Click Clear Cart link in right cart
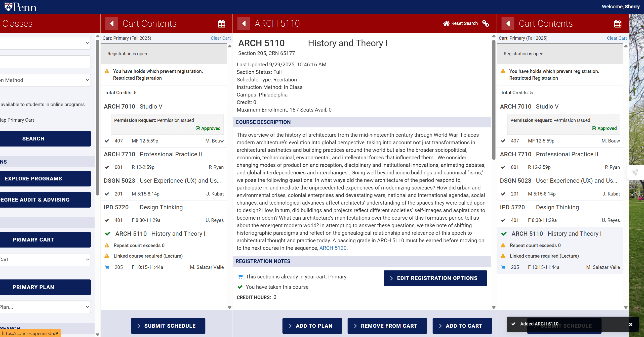644x337 pixels. [x=617, y=38]
